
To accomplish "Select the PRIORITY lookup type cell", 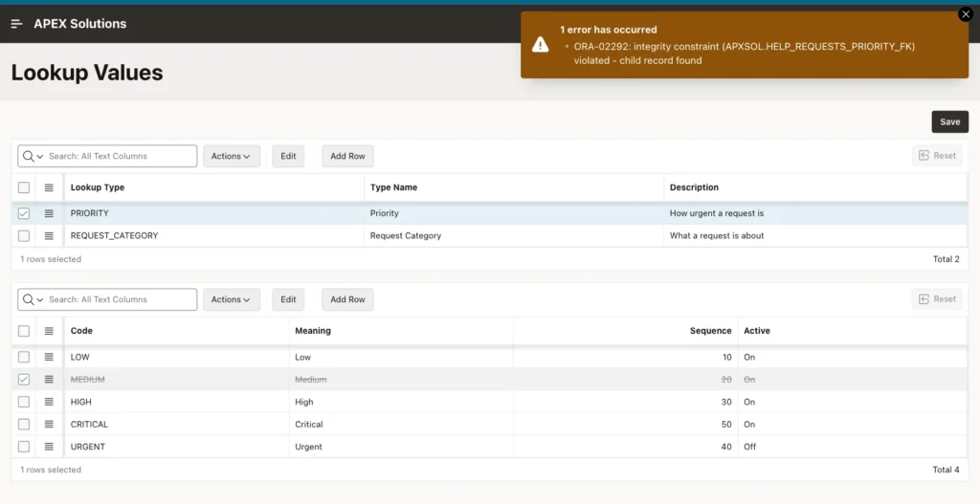I will coord(214,213).
